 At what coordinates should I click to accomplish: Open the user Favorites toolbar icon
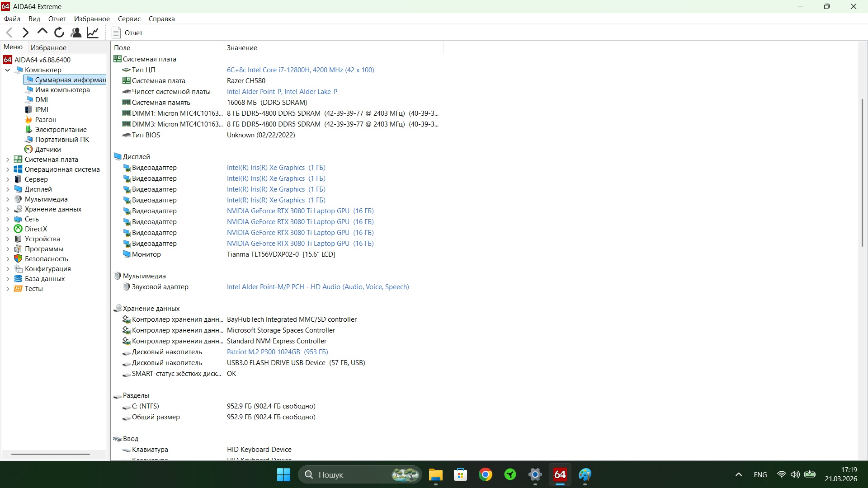point(76,33)
